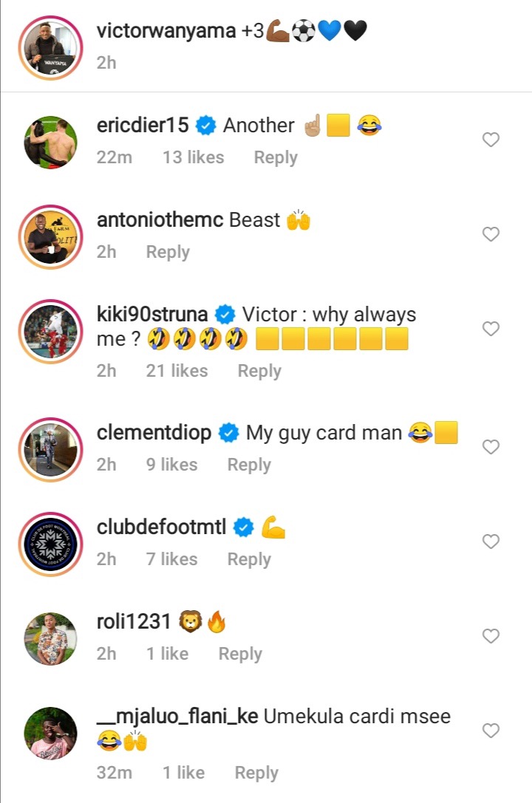Like antoniothemc's Beast comment heart
This screenshot has height=803, width=532.
491,234
